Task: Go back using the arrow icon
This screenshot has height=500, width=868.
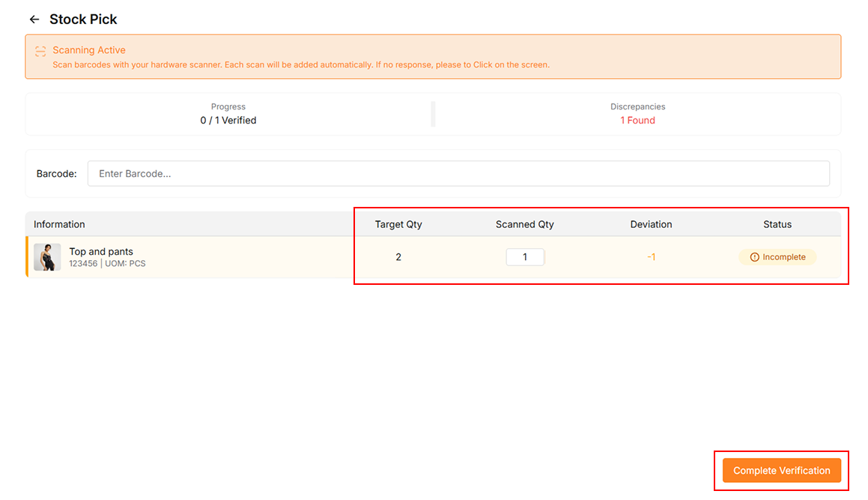Action: (34, 19)
